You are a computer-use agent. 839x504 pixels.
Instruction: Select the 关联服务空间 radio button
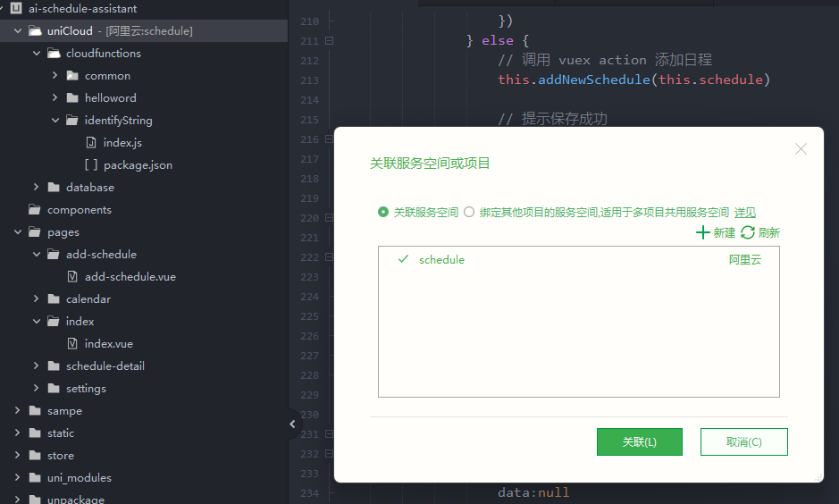click(383, 212)
